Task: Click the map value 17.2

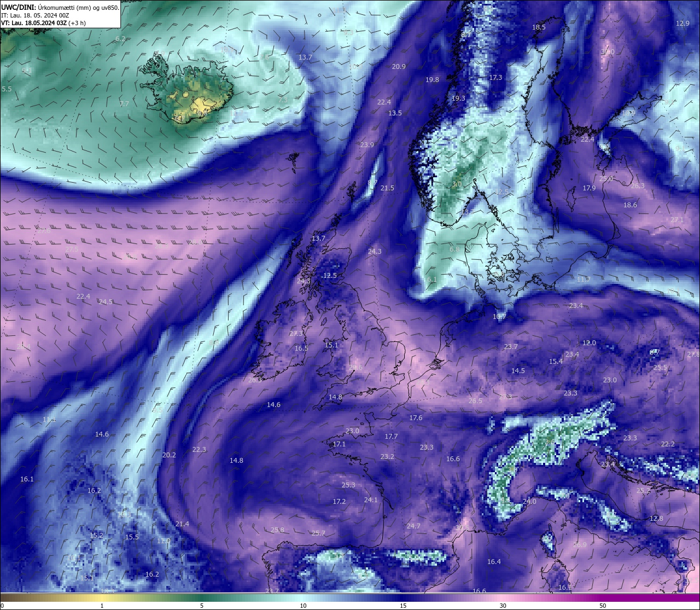Action: point(339,502)
